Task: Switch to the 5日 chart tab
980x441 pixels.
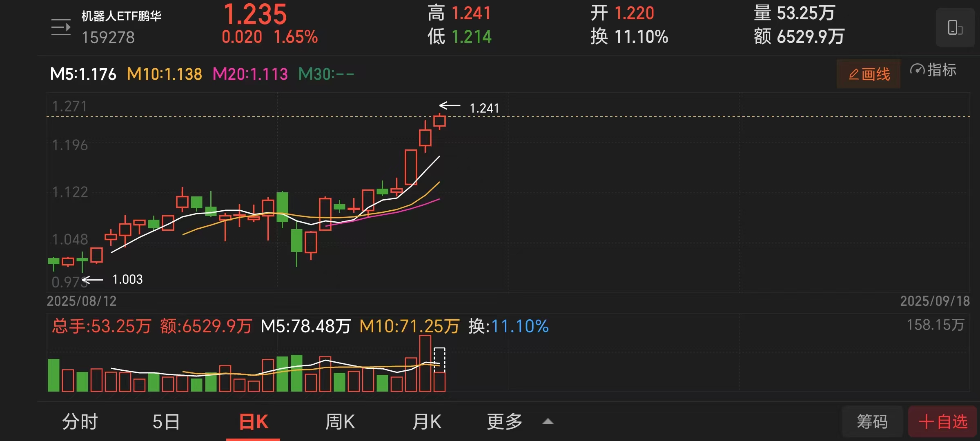Action: pos(166,421)
